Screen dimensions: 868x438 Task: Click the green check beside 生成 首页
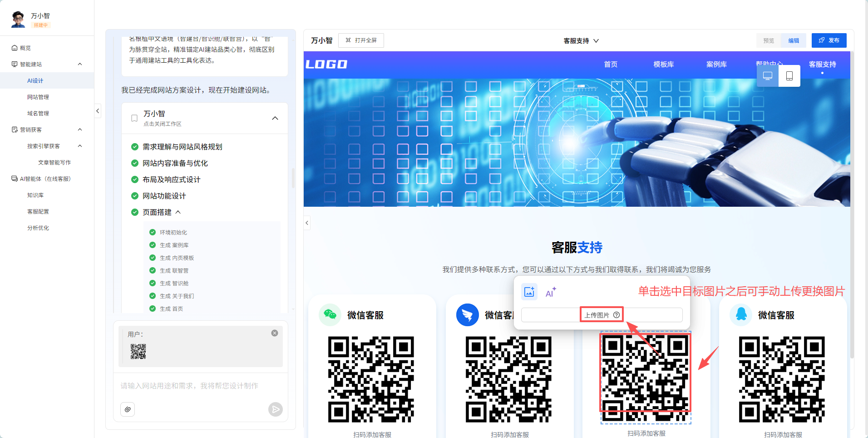click(x=153, y=309)
